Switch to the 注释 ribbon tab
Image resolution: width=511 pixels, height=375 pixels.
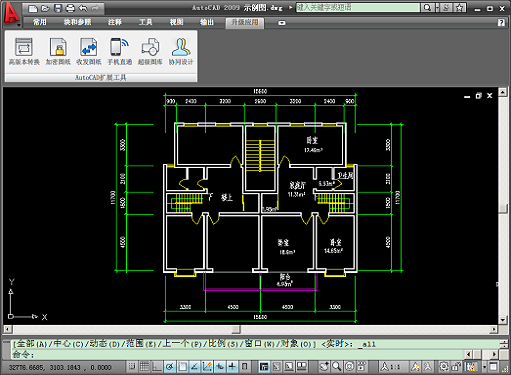pos(115,22)
